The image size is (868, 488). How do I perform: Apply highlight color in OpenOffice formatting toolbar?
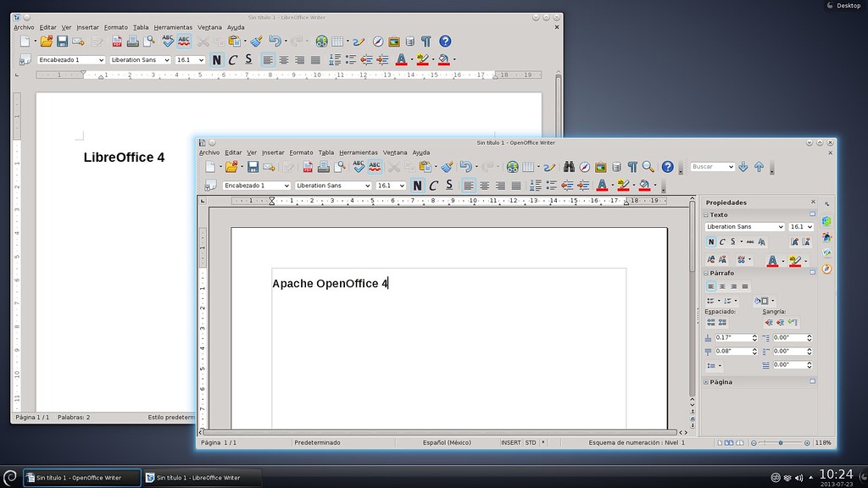click(x=623, y=186)
